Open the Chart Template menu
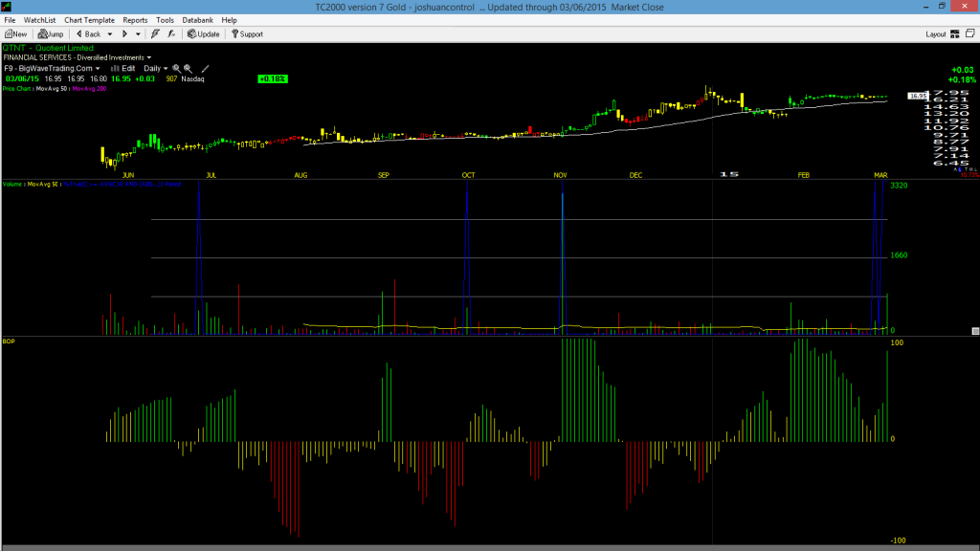This screenshot has height=551, width=980. click(89, 20)
